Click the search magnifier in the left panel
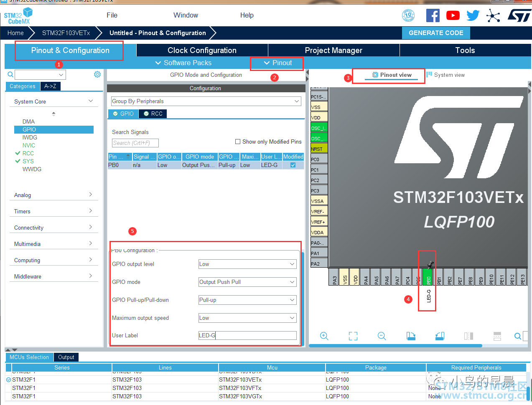 tap(10, 75)
